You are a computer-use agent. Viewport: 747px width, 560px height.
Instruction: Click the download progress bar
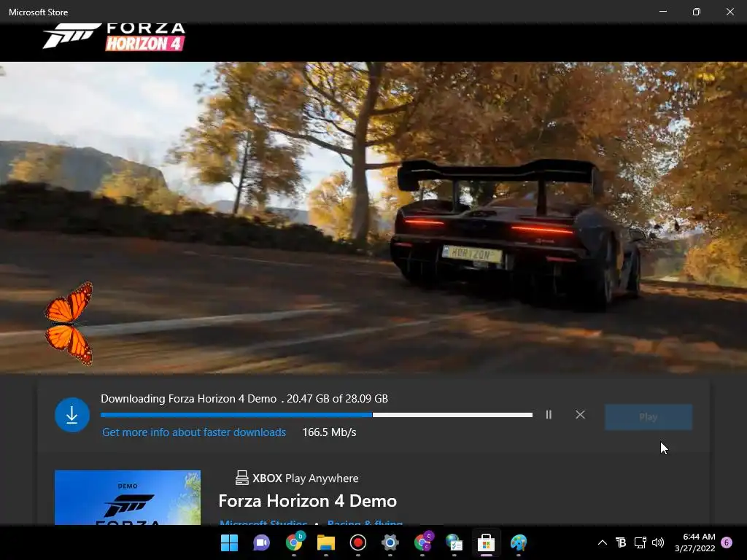317,415
